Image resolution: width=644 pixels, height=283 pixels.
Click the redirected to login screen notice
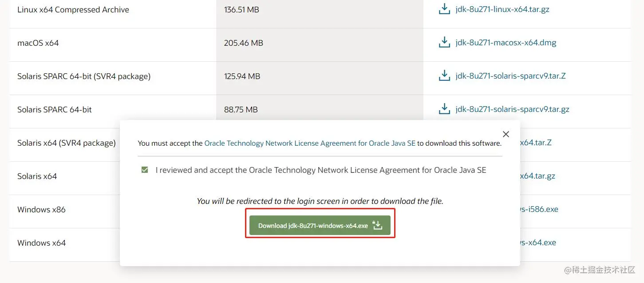pyautogui.click(x=320, y=201)
